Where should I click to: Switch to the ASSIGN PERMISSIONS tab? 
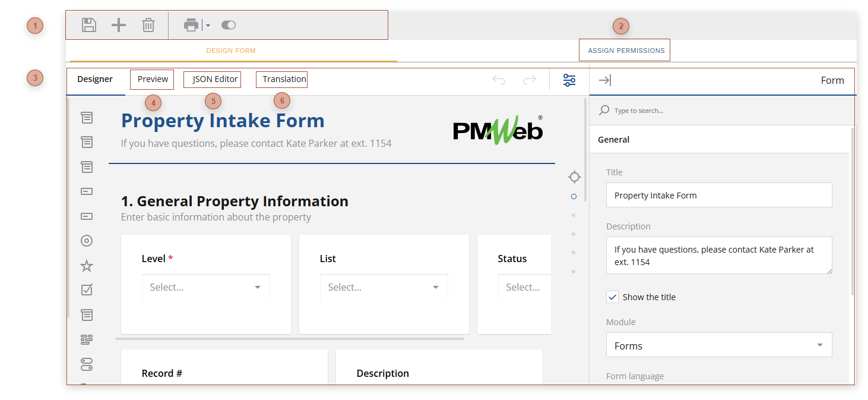(x=624, y=50)
